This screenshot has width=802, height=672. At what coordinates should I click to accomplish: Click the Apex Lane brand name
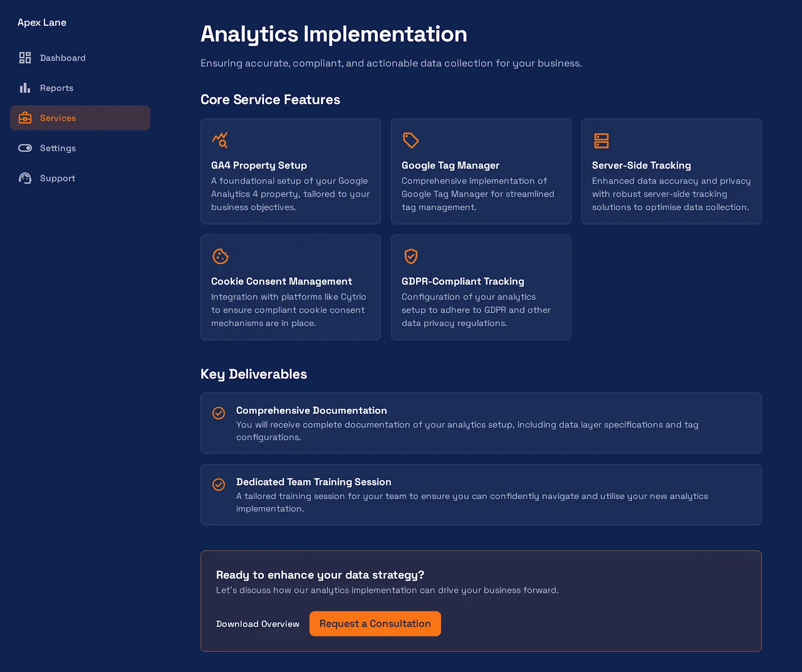pyautogui.click(x=42, y=23)
